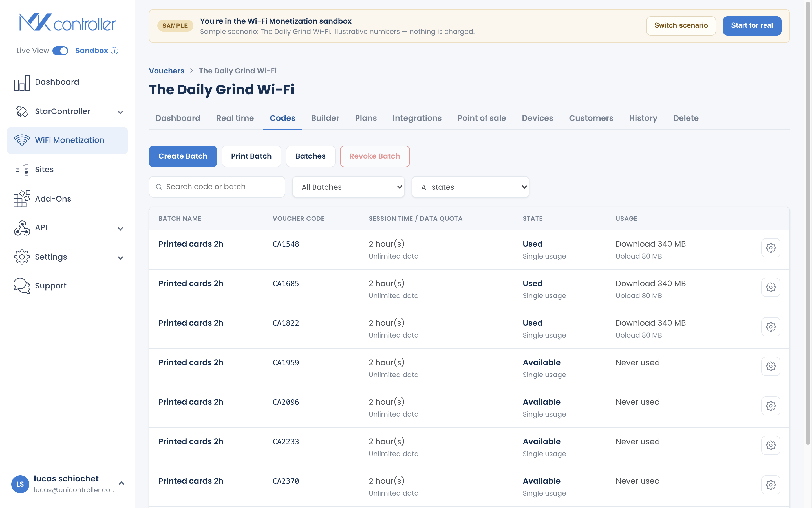
Task: Click the Print Batch button
Action: coord(251,156)
